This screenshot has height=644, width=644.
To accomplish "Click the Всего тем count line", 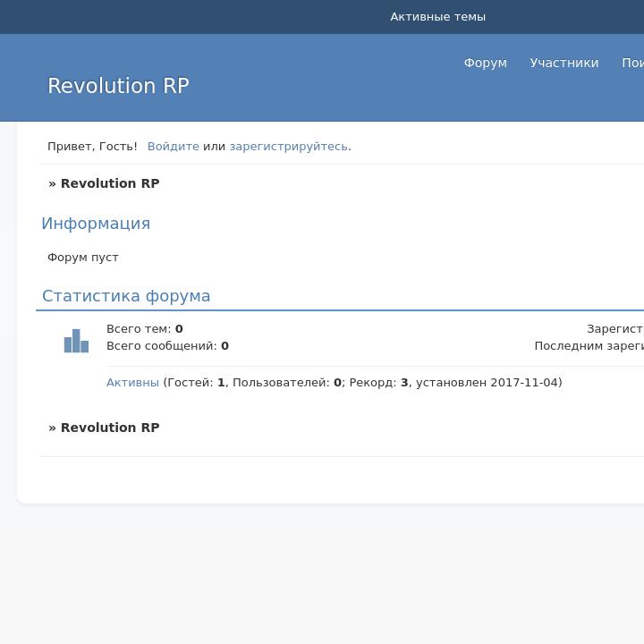I will coord(144,329).
